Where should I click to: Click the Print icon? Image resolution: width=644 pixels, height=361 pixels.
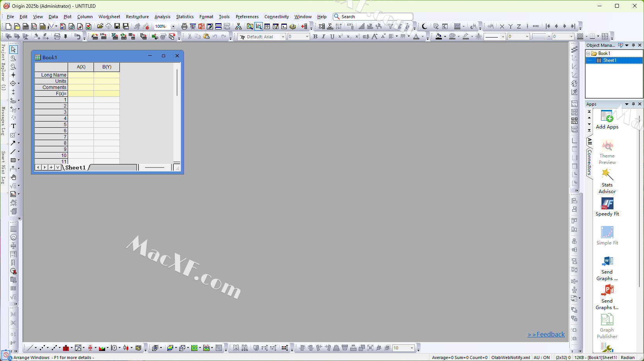point(184,26)
